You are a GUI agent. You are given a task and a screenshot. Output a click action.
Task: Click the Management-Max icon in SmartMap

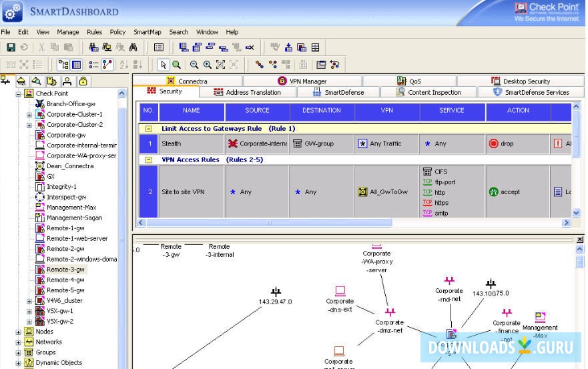coord(540,317)
